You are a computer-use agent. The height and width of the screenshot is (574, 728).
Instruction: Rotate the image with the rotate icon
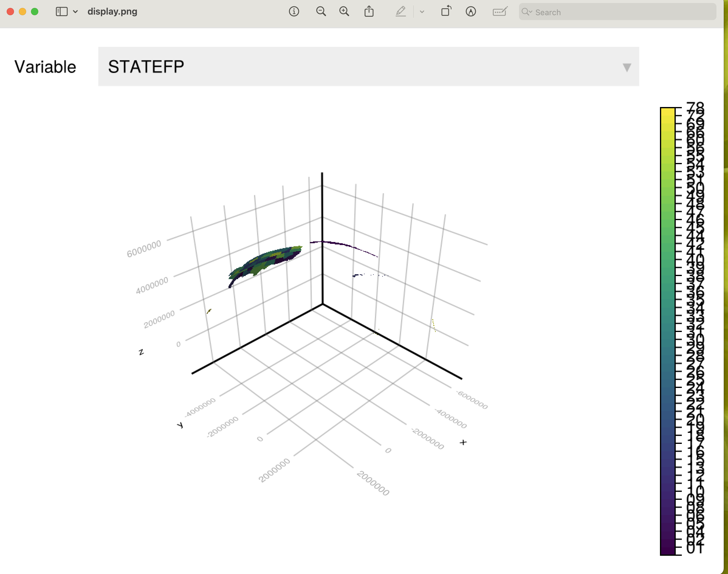click(446, 12)
